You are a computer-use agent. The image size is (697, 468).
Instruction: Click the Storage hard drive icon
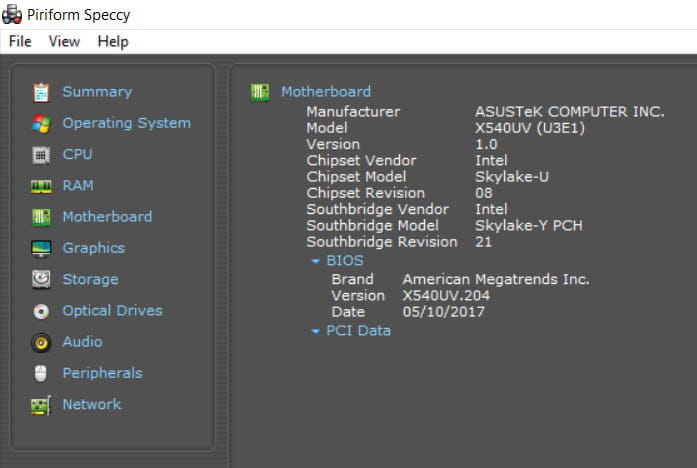click(x=41, y=279)
